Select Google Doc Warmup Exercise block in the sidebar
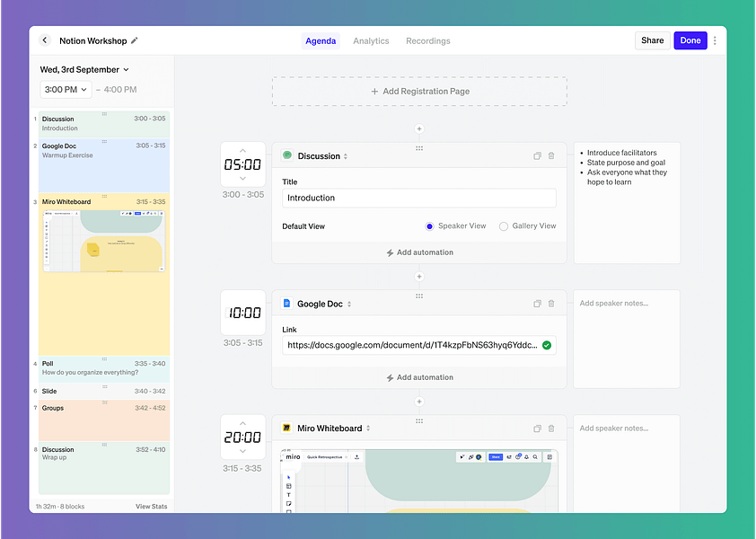This screenshot has width=756, height=539. [103, 165]
